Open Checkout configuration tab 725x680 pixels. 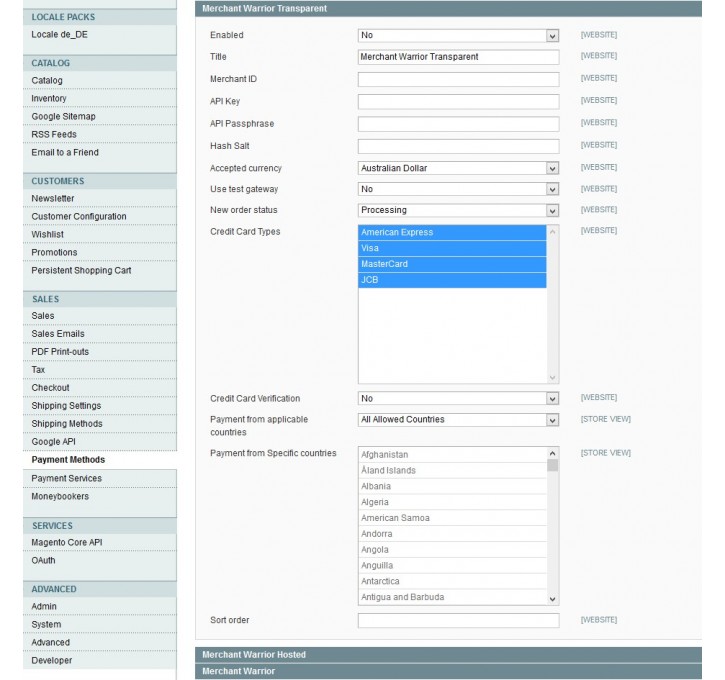(x=99, y=388)
